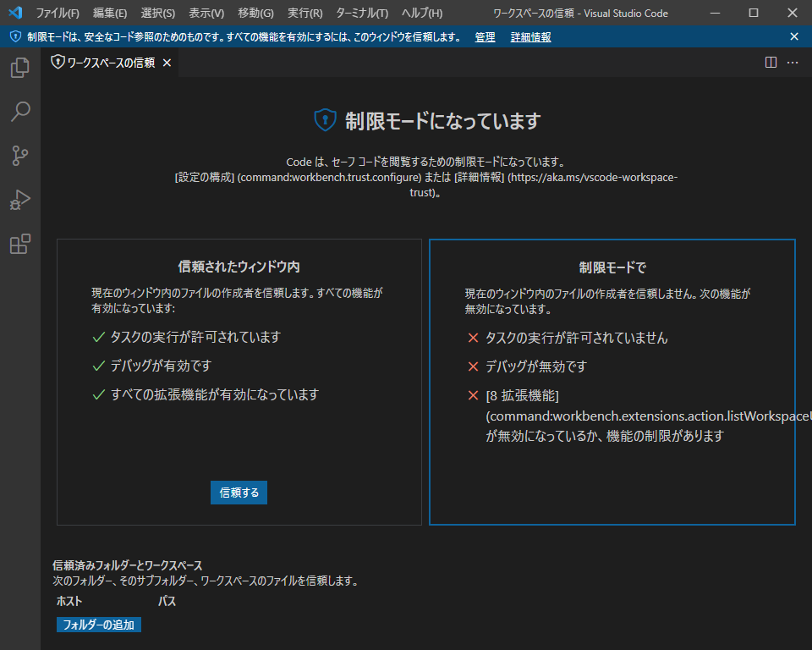Open the 実行(R) menu
The image size is (812, 650).
pos(305,13)
